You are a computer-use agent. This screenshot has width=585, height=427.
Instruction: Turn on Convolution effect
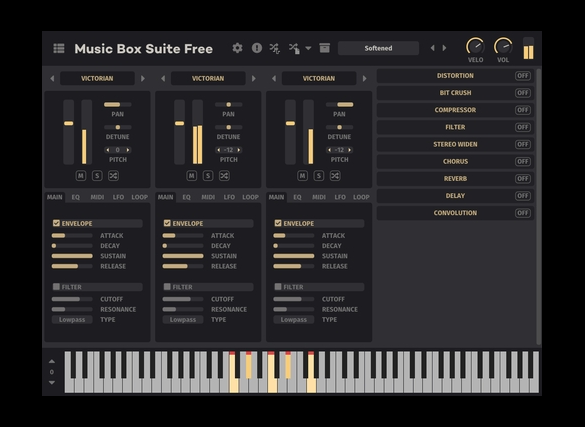coord(523,213)
